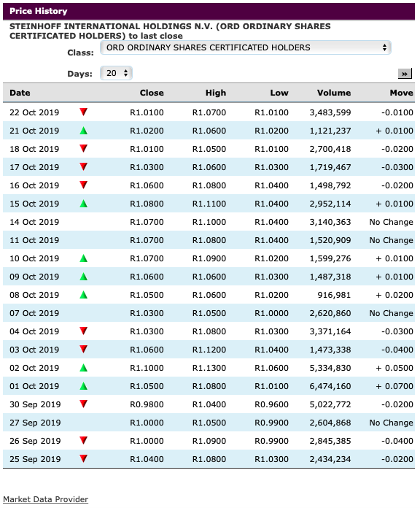Viewport: 420px width, 508px height.
Task: Click the High column header
Action: [216, 93]
